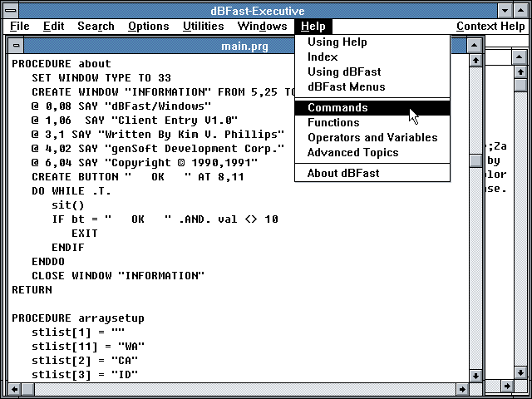Image resolution: width=532 pixels, height=399 pixels.
Task: Open the Utilities menu
Action: point(203,26)
